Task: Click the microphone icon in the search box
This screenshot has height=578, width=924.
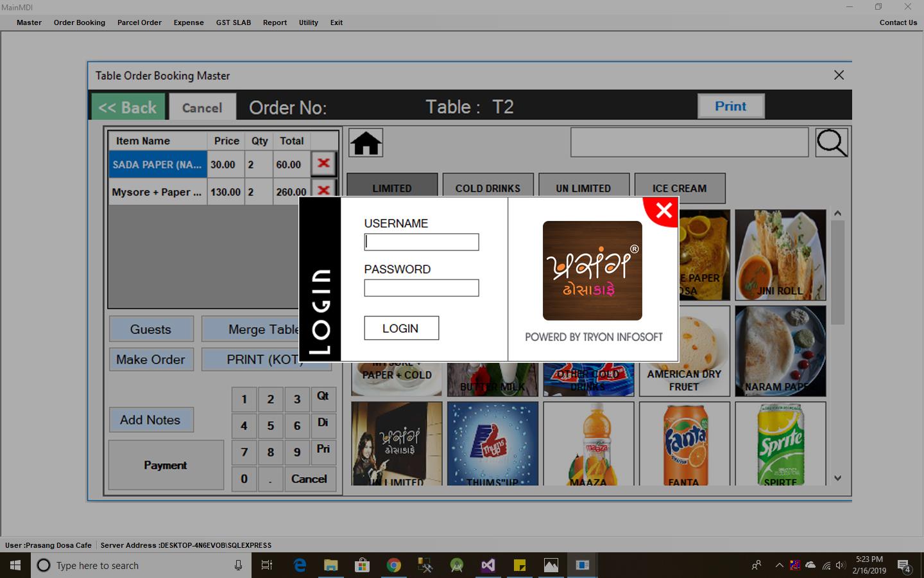Action: [x=238, y=565]
